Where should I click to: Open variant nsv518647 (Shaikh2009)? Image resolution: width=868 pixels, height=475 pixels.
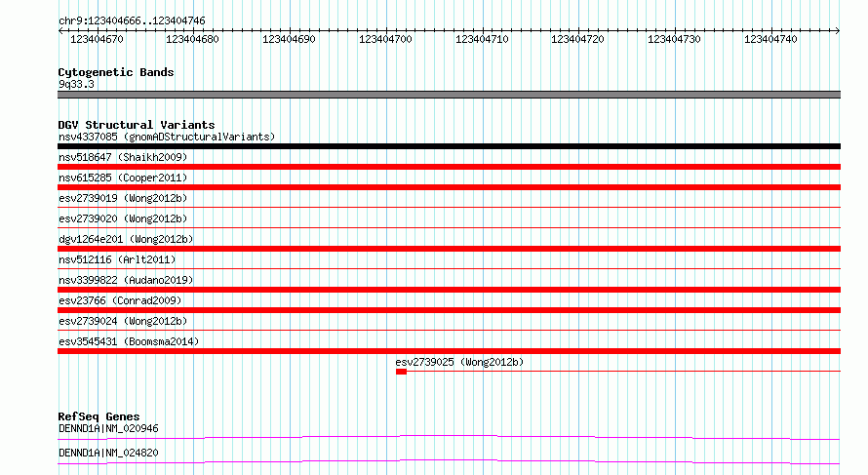click(x=123, y=157)
